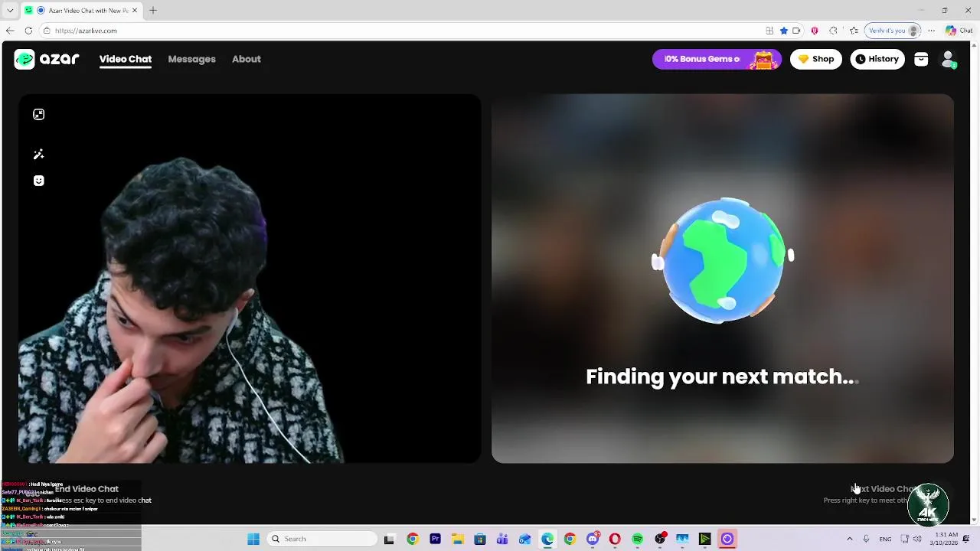The height and width of the screenshot is (551, 980).
Task: Open Discord from taskbar
Action: click(x=593, y=539)
